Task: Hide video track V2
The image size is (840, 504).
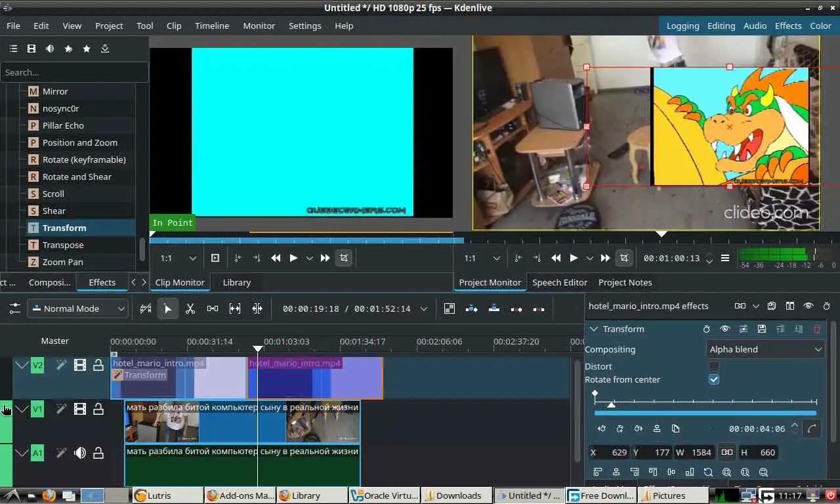Action: tap(80, 365)
